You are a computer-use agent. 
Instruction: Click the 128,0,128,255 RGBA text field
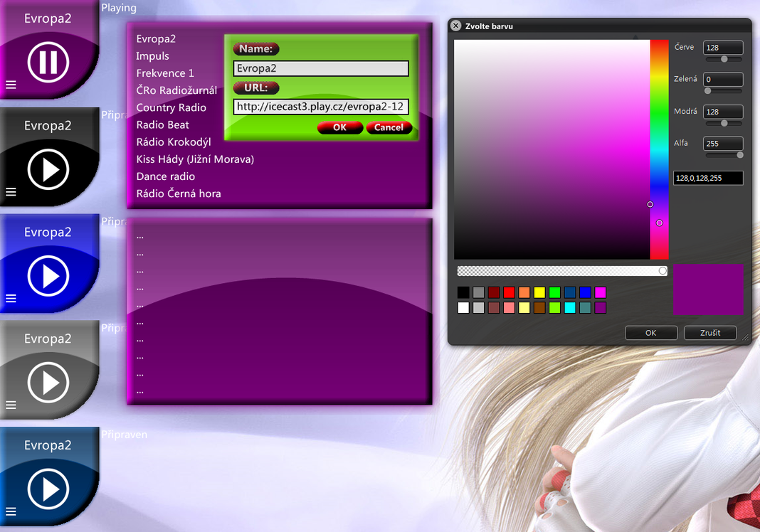[x=708, y=178]
